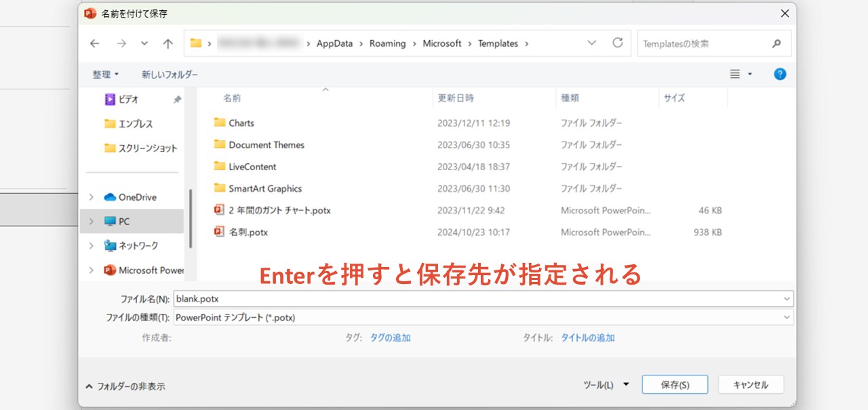Go forward with the right arrow

[121, 43]
